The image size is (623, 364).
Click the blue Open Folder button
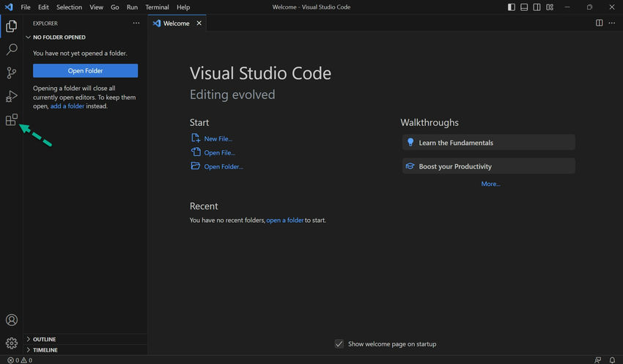(85, 71)
